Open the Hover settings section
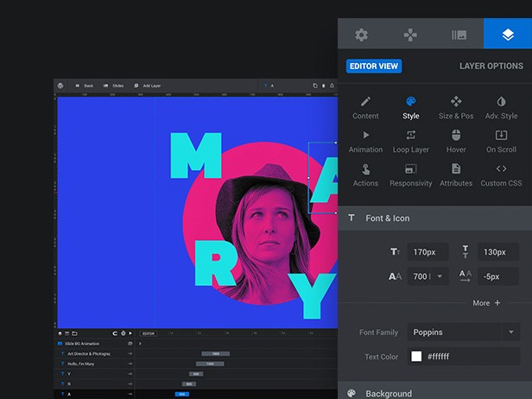This screenshot has width=532, height=399. pos(456,142)
